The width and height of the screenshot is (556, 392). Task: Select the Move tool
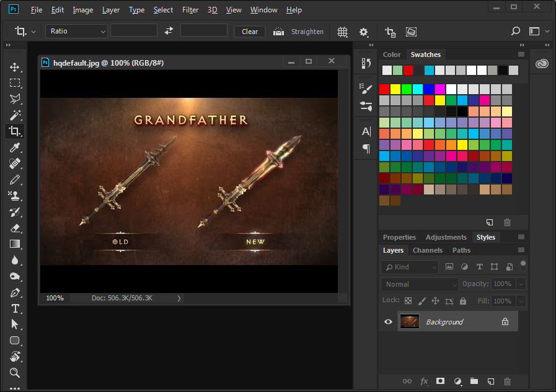[x=15, y=67]
